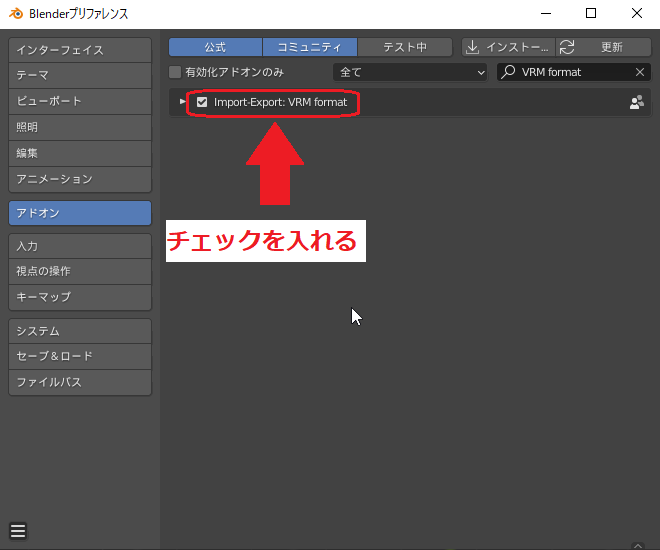Open the Input (入力) section

80,246
